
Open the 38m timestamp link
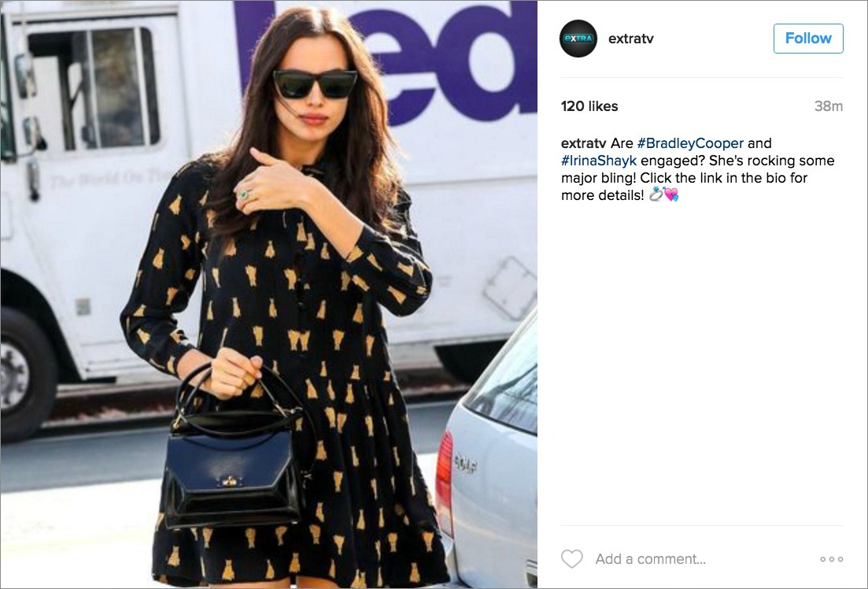828,106
